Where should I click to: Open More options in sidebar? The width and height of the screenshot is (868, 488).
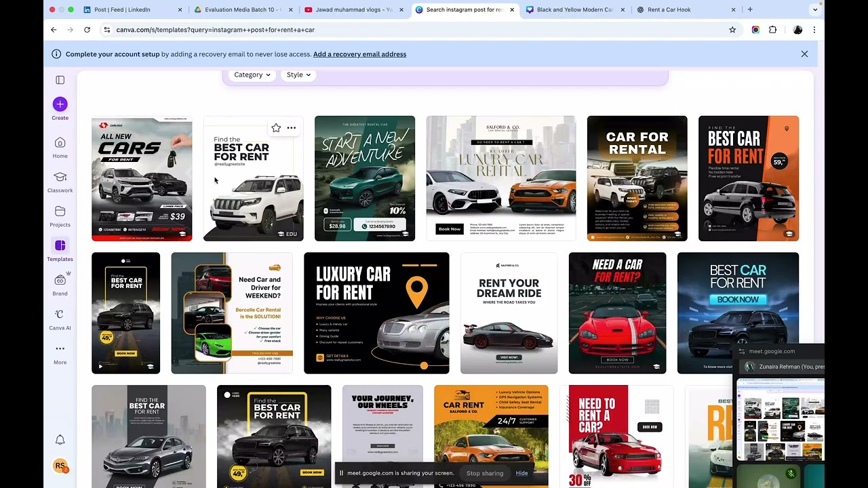[x=60, y=353]
